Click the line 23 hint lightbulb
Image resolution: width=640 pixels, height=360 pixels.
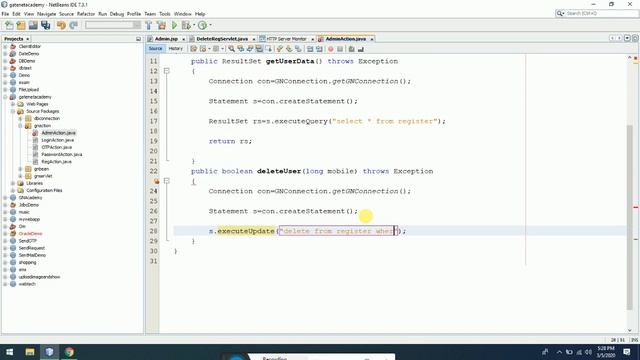coord(157,181)
